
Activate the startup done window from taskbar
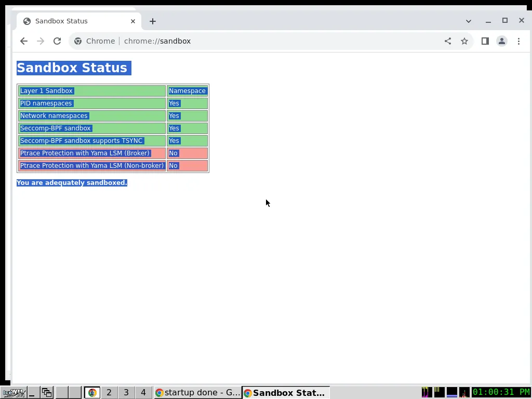pyautogui.click(x=197, y=392)
